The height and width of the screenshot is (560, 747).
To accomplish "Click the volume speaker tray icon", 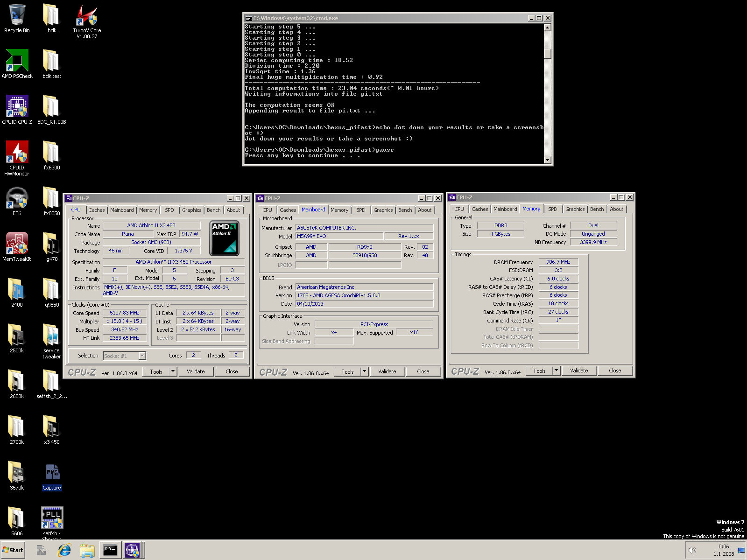I will 692,550.
